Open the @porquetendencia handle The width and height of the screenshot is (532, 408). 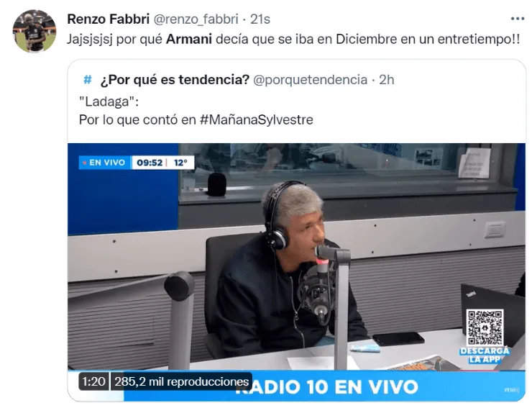tap(311, 80)
